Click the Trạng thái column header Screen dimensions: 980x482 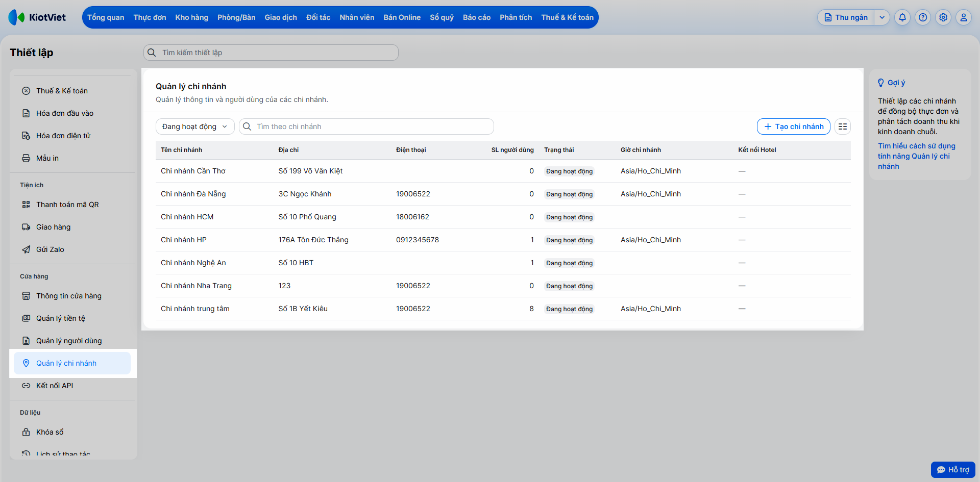pos(559,150)
